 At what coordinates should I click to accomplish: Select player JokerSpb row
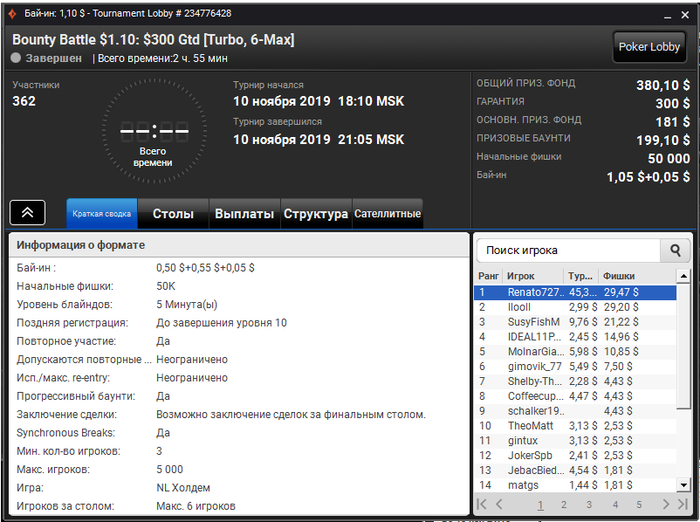point(575,455)
